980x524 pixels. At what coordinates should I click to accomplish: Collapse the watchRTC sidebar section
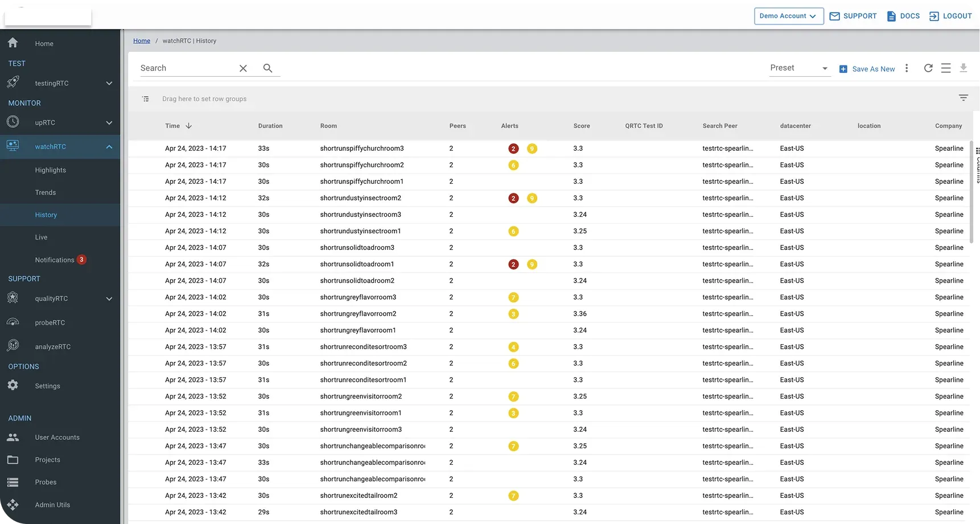[x=109, y=147]
